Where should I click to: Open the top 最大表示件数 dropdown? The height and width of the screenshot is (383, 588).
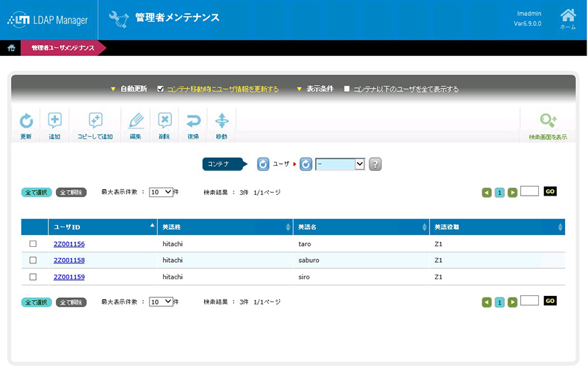tap(161, 192)
